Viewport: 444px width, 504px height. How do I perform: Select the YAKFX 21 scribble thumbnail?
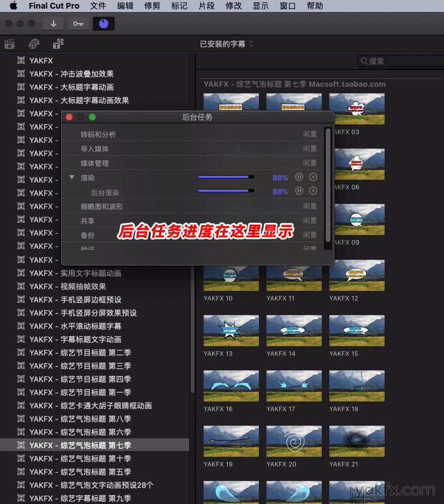click(357, 441)
